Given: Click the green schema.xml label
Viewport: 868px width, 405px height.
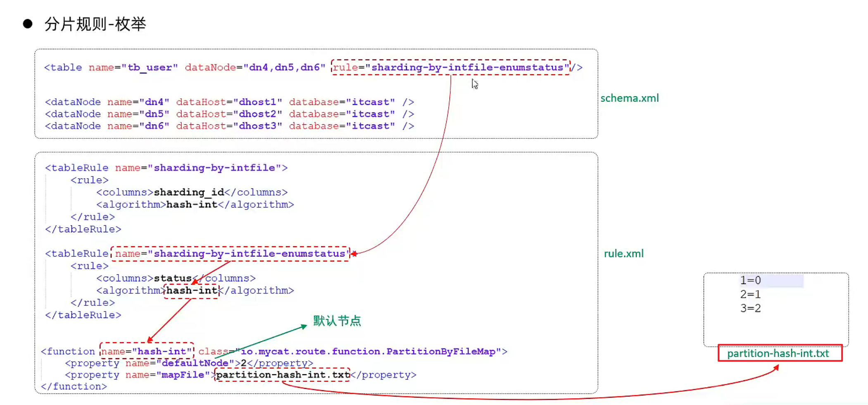Looking at the screenshot, I should point(629,98).
